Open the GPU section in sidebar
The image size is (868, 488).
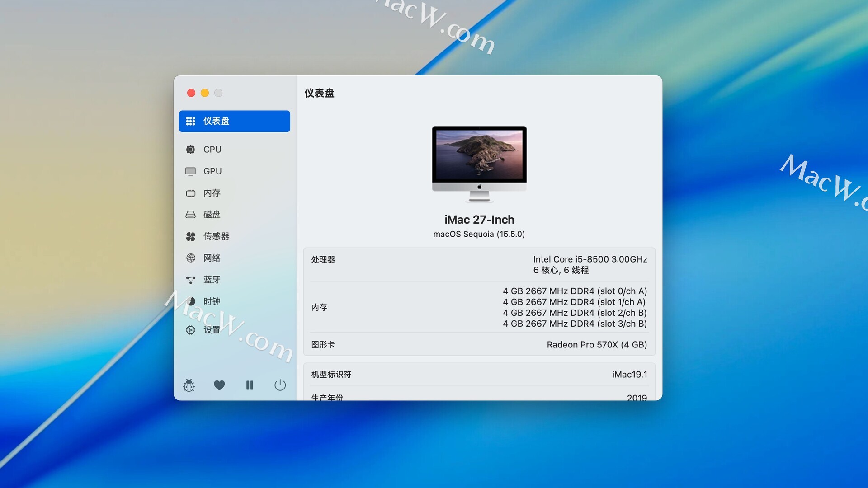coord(234,171)
